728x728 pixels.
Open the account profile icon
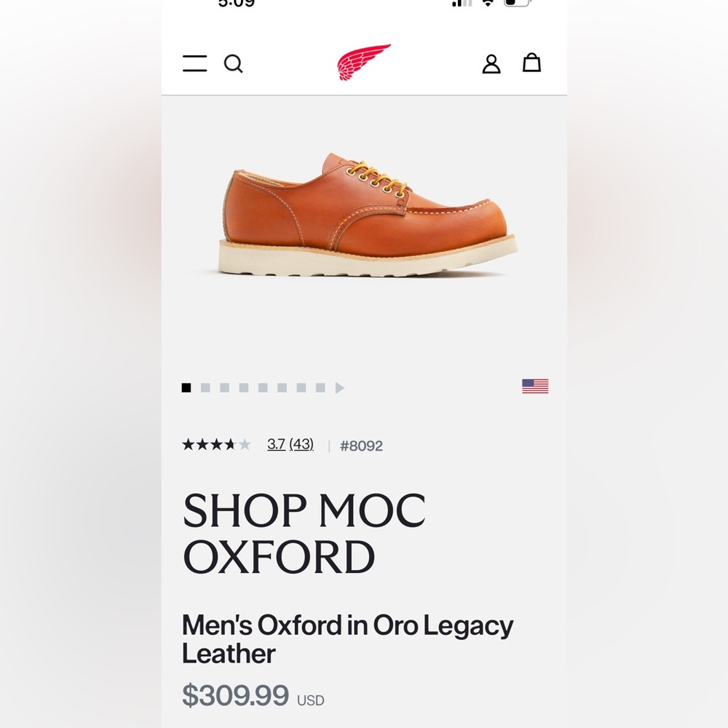click(x=491, y=64)
